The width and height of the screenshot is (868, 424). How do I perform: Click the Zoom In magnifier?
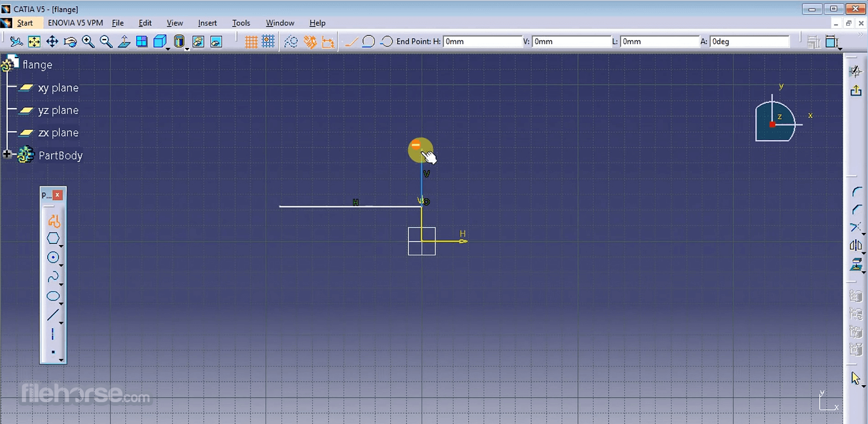(89, 41)
